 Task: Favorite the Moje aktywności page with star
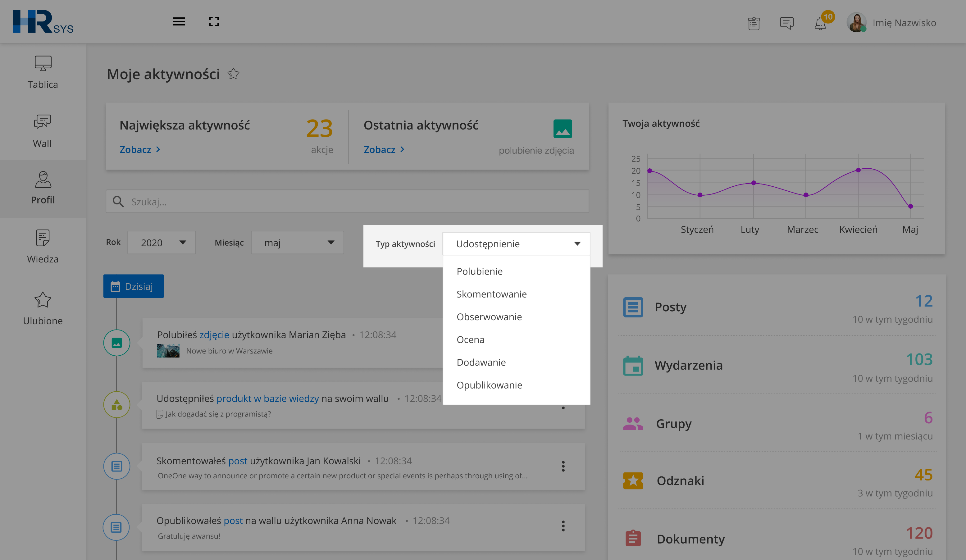tap(233, 74)
